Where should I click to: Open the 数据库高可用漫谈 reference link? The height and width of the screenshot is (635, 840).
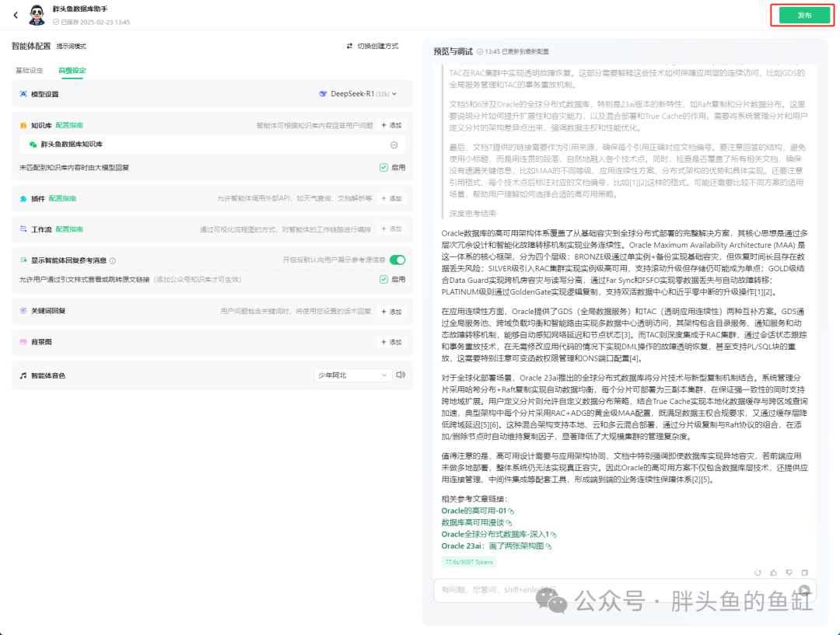(x=476, y=522)
